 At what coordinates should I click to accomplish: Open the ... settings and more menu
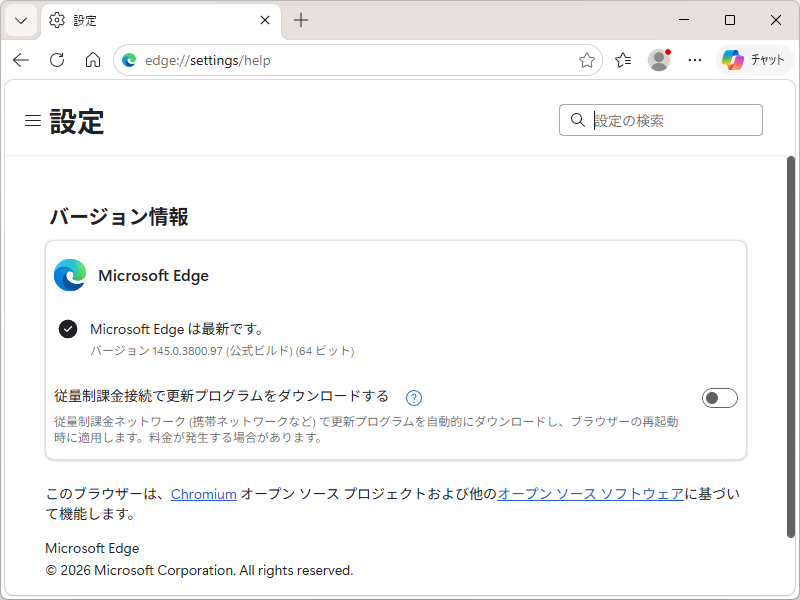[695, 59]
